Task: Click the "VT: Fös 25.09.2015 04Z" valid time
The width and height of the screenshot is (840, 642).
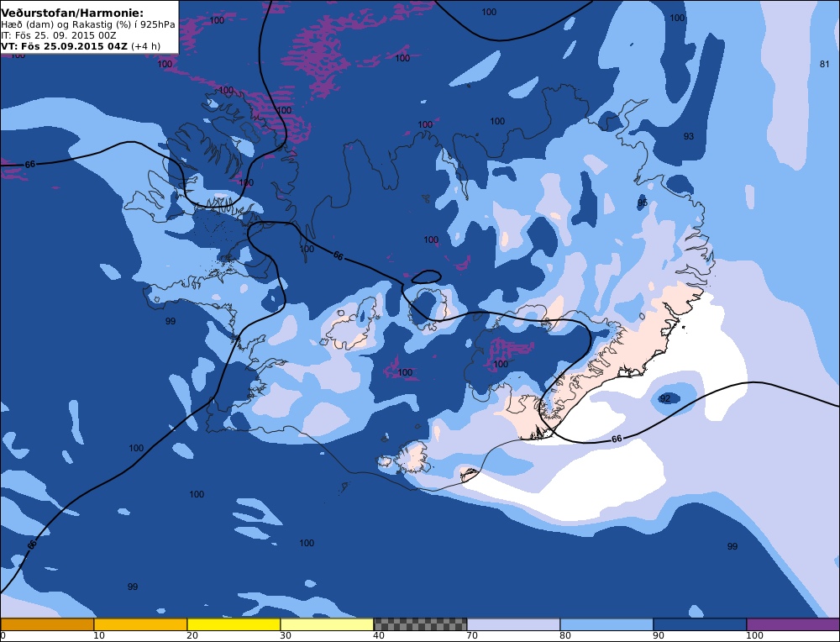Action: coord(65,46)
